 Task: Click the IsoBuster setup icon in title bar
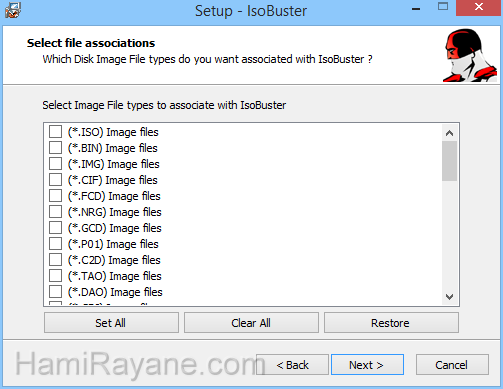(x=13, y=10)
